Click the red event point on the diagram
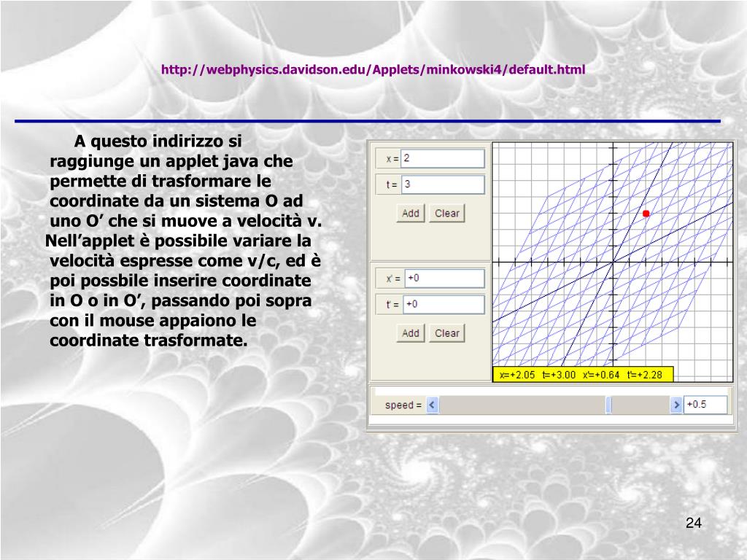Screen dimensions: 747x560 (646, 214)
